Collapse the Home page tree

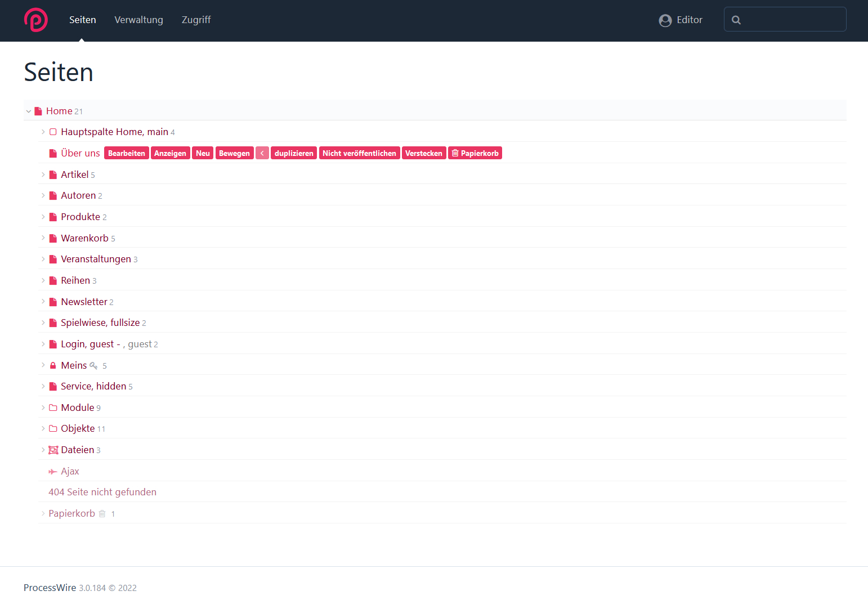point(29,111)
